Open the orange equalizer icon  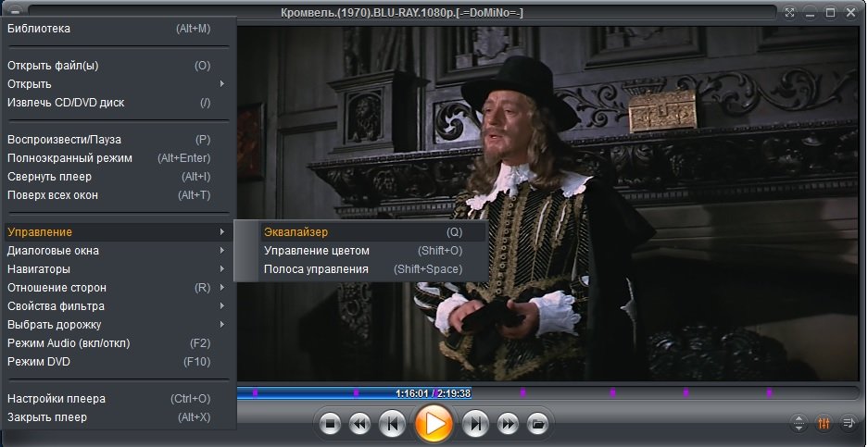click(x=824, y=424)
